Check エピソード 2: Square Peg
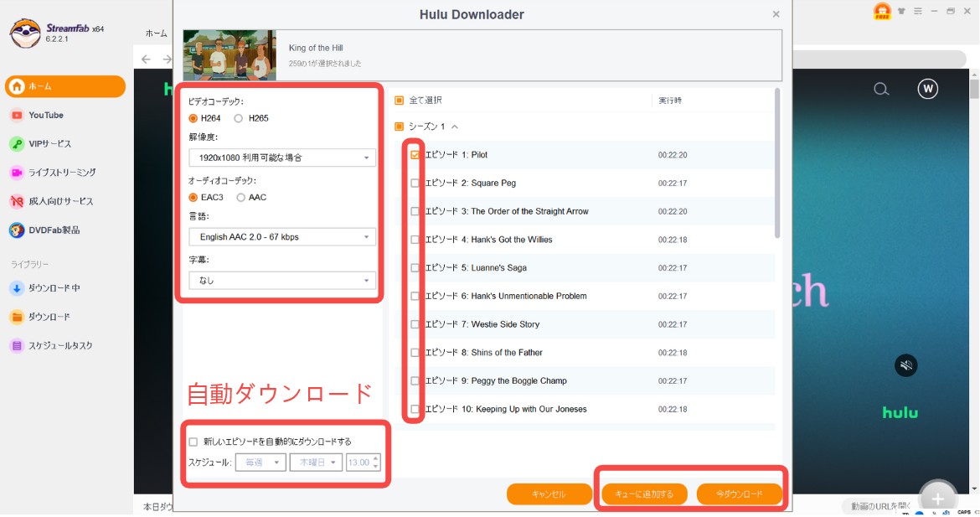Viewport: 980px width, 517px height. pos(415,184)
